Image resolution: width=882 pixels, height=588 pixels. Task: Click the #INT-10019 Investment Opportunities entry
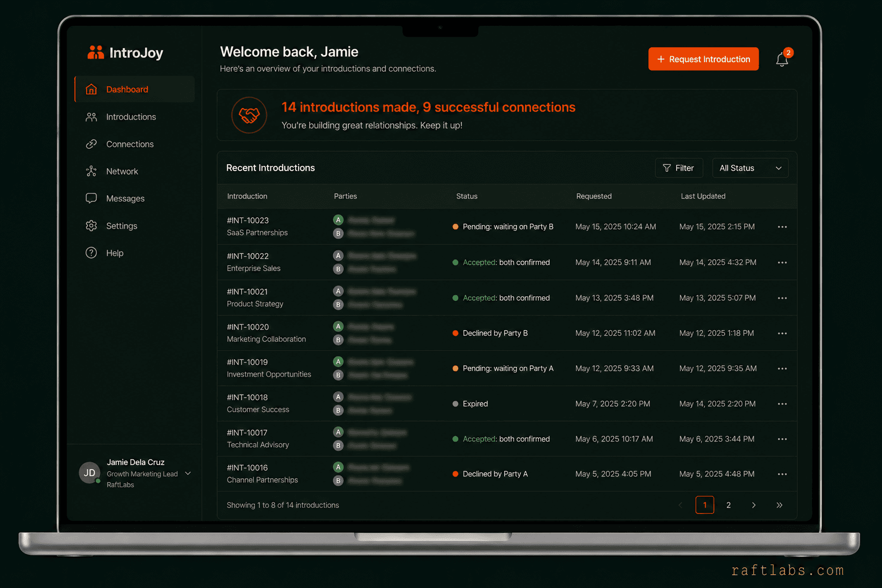[269, 368]
